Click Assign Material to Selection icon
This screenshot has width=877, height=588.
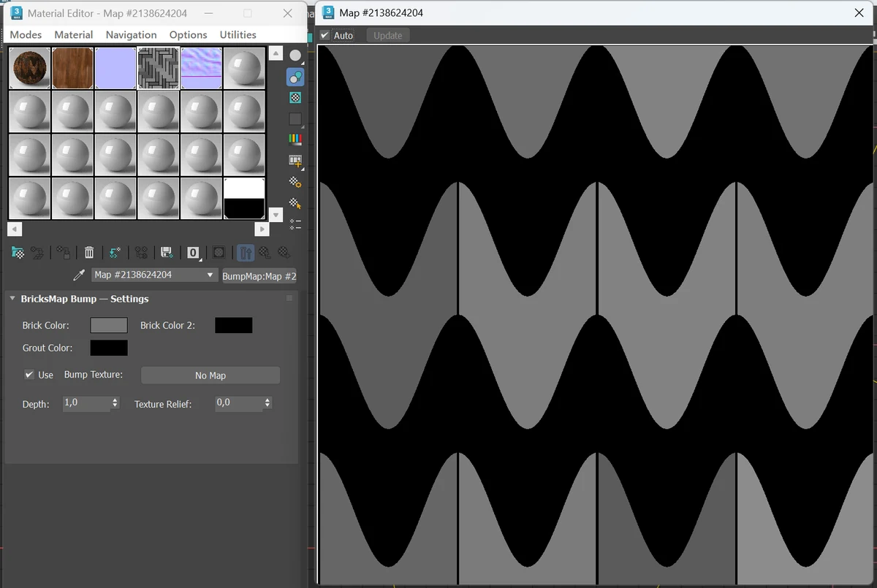[x=64, y=253]
